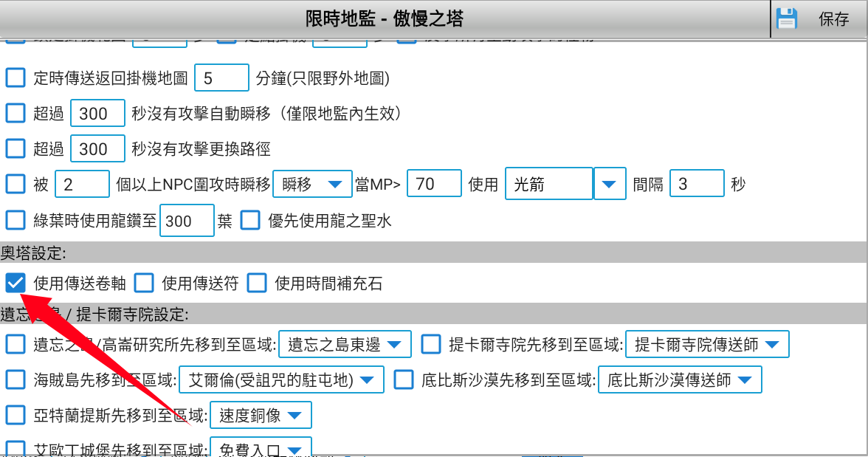
Task: Open the 提卡爾寺院傳送師 dropdown
Action: tap(706, 344)
